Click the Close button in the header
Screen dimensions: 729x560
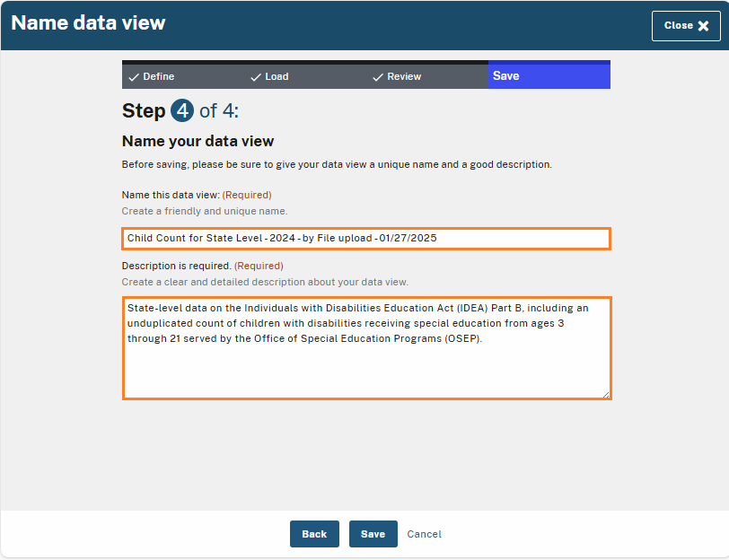pos(686,26)
